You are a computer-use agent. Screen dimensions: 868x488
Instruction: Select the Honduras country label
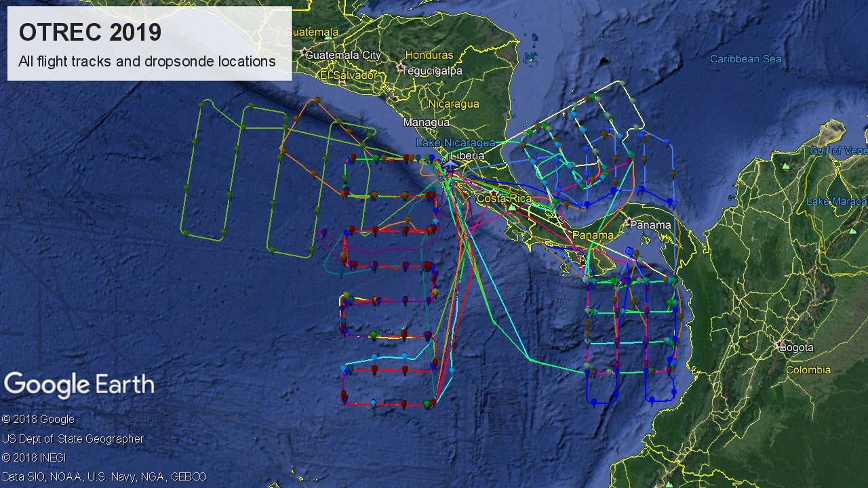click(x=429, y=55)
